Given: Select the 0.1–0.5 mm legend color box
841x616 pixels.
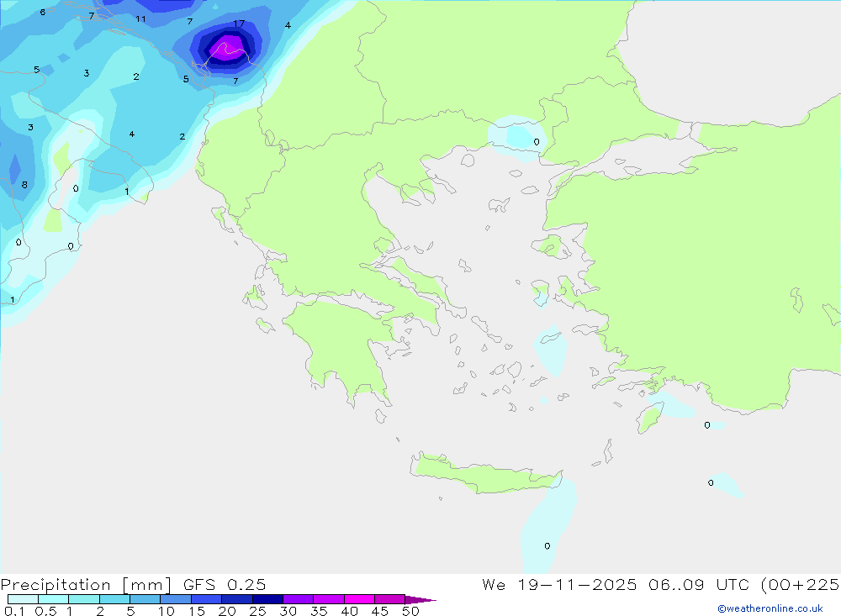Looking at the screenshot, I should point(23,599).
